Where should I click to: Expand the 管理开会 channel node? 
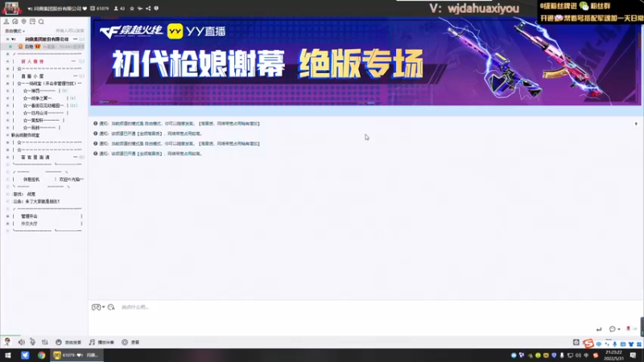[x=7, y=216]
